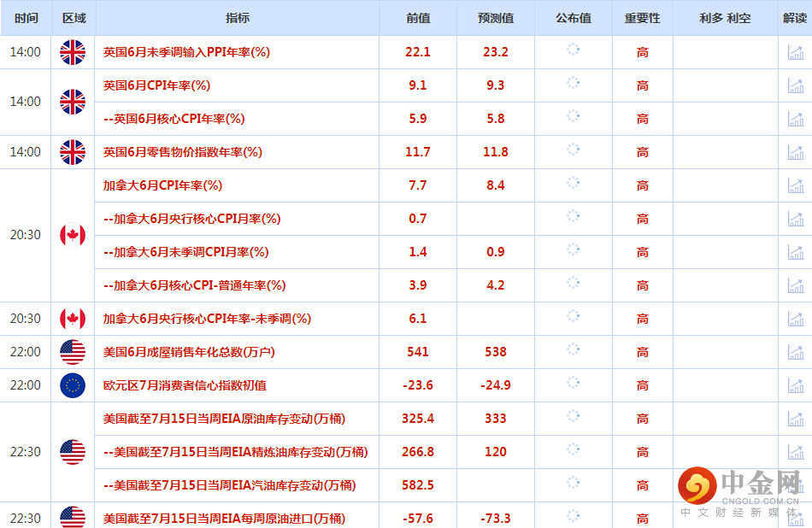Click US flag beside EIA原油库存变动 group

(x=73, y=452)
